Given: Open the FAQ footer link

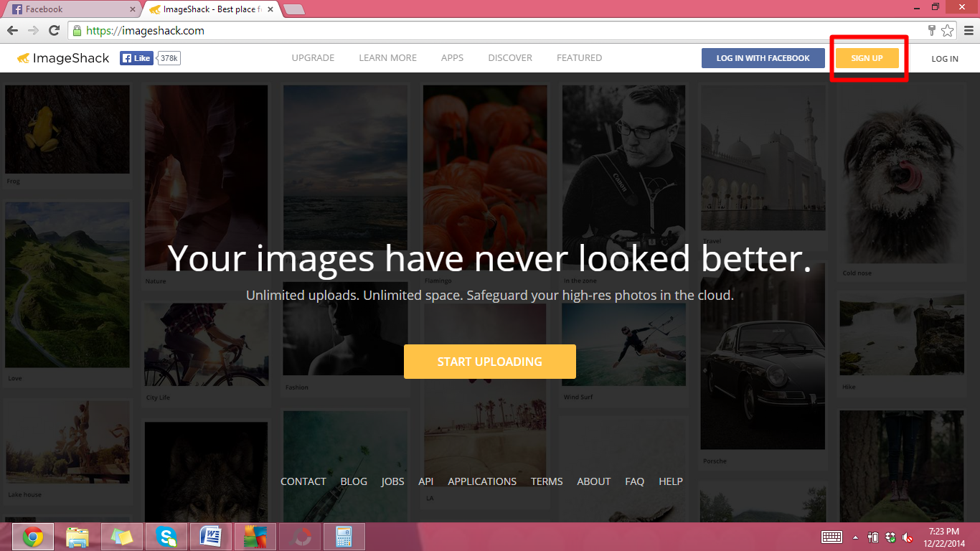Looking at the screenshot, I should (635, 481).
